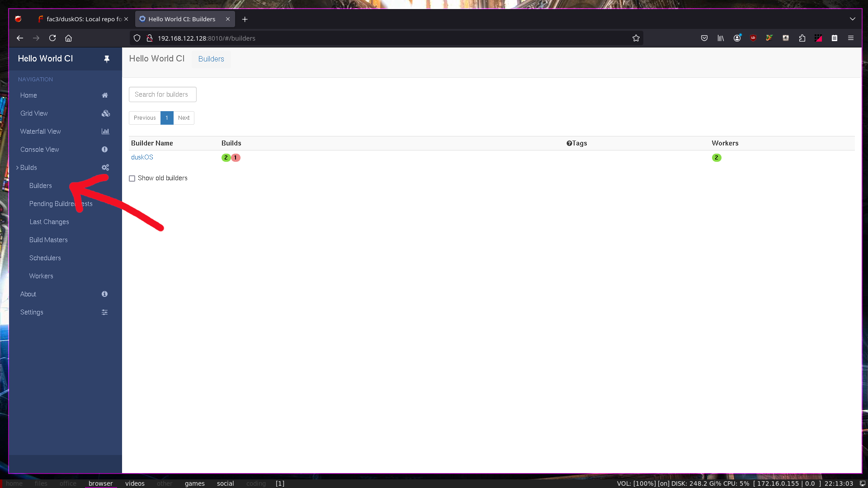This screenshot has height=488, width=868.
Task: Click the About info icon
Action: coord(104,294)
